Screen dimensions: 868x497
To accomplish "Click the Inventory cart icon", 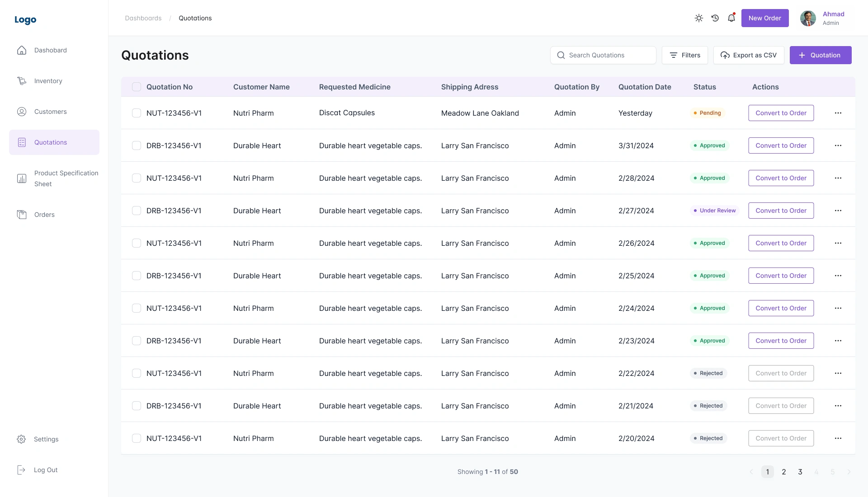I will coord(22,81).
